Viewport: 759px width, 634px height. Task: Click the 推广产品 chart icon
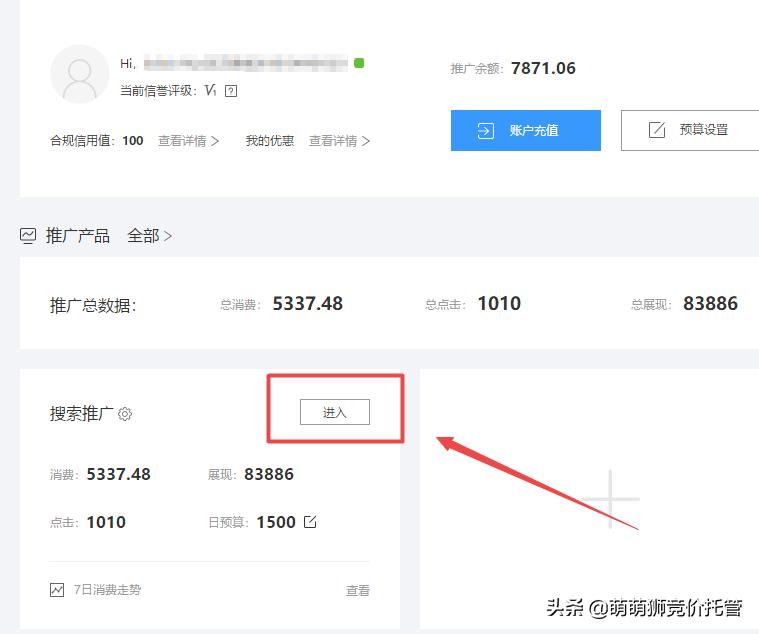coord(28,236)
